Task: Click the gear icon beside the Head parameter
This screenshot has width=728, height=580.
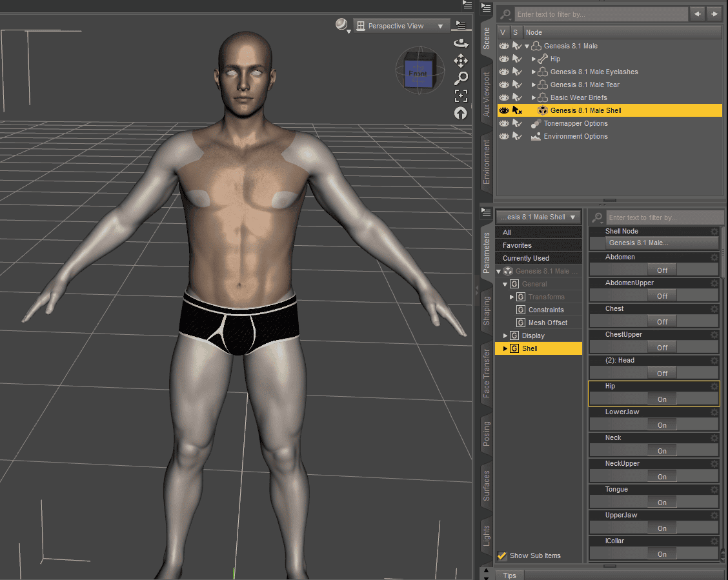Action: point(714,360)
